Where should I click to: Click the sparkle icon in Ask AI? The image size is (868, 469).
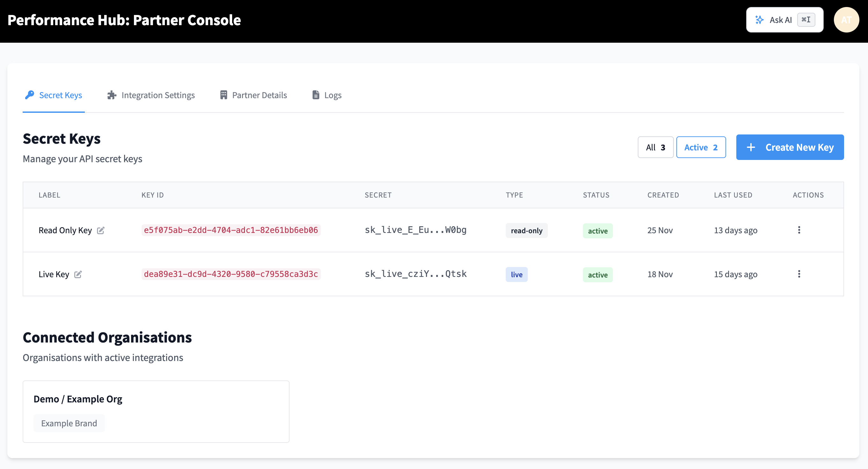click(759, 20)
